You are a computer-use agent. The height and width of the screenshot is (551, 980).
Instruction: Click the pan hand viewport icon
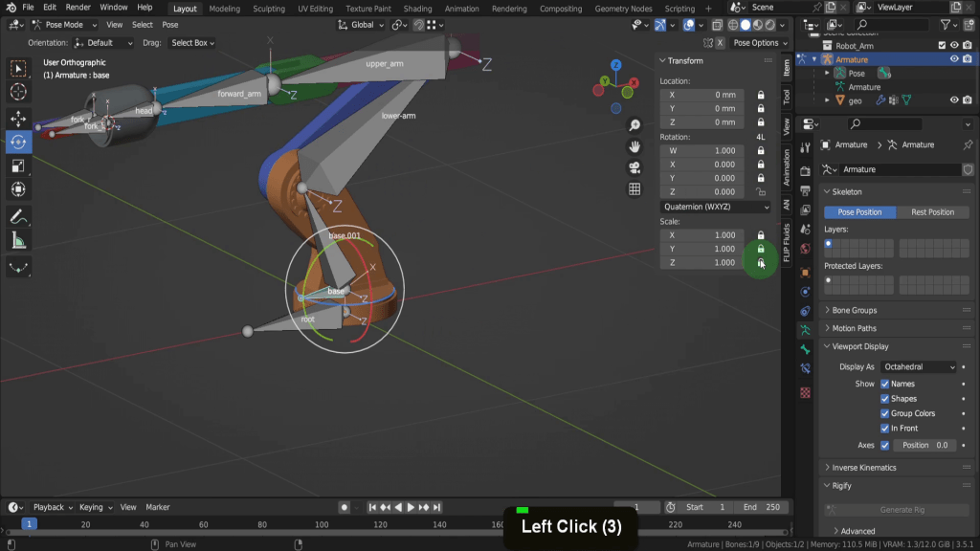pos(635,146)
